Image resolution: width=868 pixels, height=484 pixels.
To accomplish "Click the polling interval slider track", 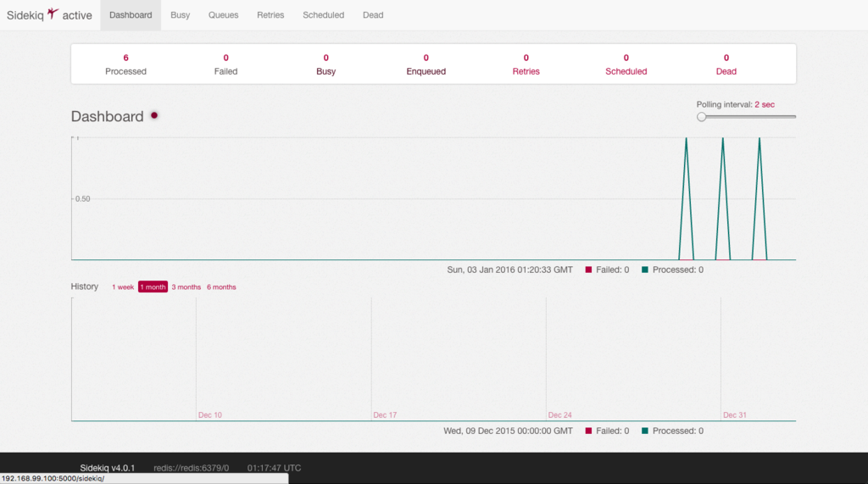I will click(746, 117).
